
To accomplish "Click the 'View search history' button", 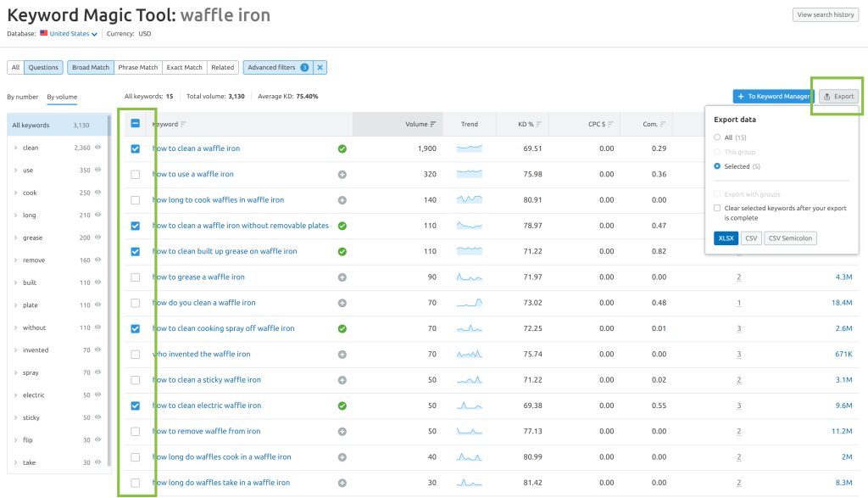I will pyautogui.click(x=825, y=14).
